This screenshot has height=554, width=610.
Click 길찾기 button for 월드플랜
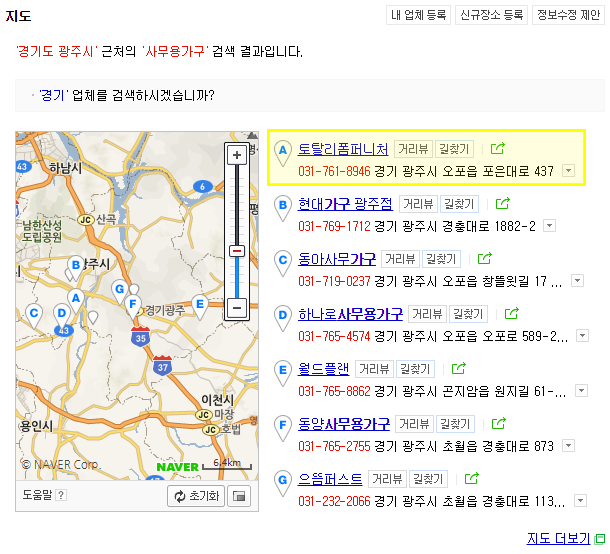coord(415,369)
